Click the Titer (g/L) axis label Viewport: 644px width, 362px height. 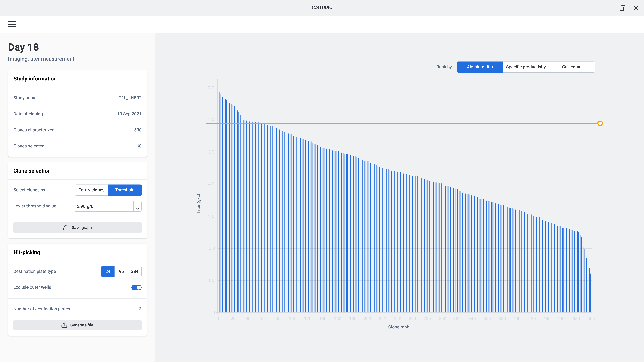point(198,203)
